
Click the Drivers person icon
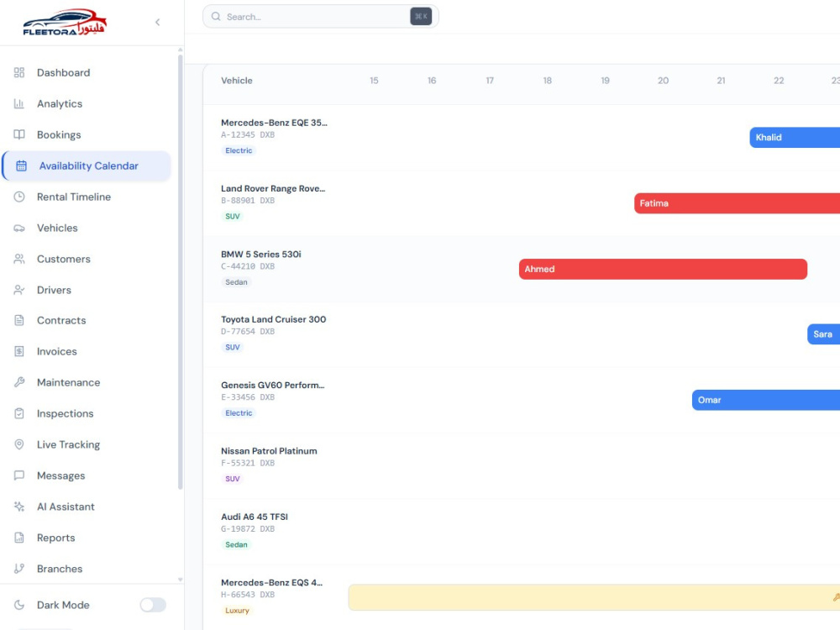point(19,290)
